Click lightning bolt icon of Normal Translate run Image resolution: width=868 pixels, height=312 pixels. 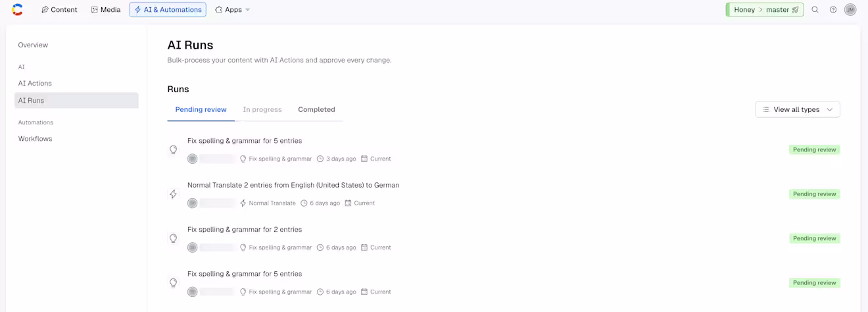click(x=174, y=194)
